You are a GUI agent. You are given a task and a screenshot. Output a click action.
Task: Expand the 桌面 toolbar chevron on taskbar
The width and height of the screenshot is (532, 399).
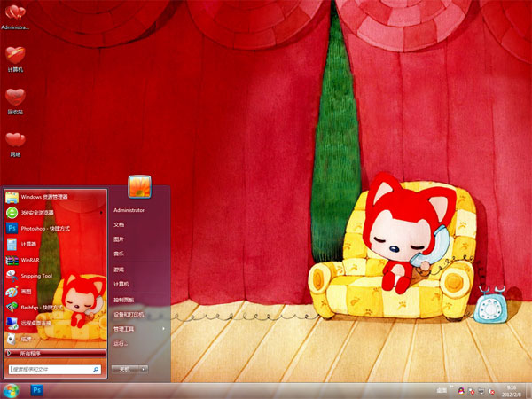pyautogui.click(x=451, y=387)
